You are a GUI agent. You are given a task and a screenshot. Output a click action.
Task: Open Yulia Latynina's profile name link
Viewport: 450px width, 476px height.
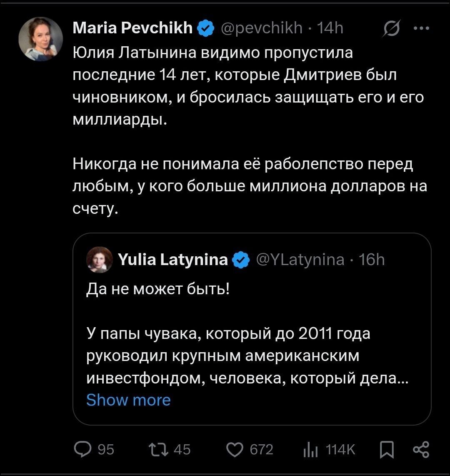coord(173,260)
